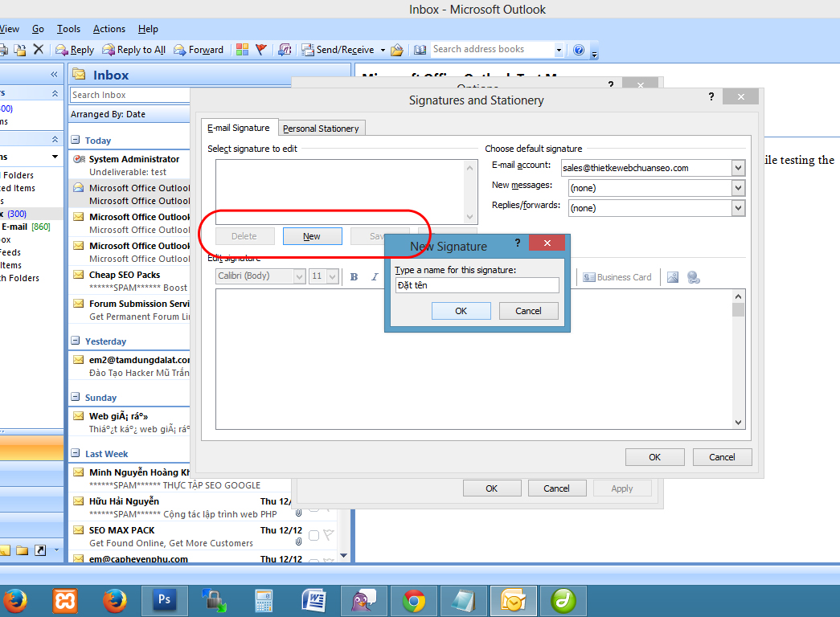Collapse the Yesterday message group
Image resolution: width=840 pixels, height=617 pixels.
click(x=75, y=341)
